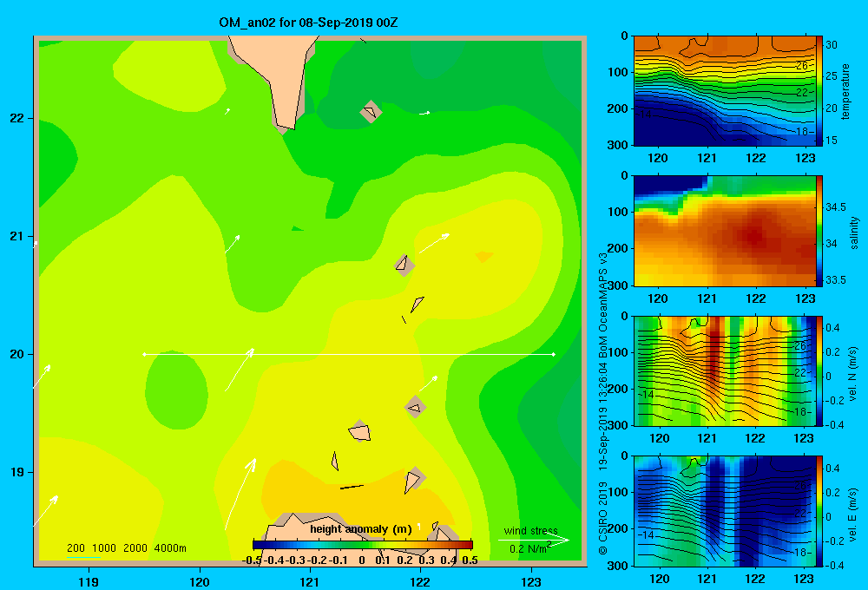Open the temperature depth section plot

tap(724, 91)
